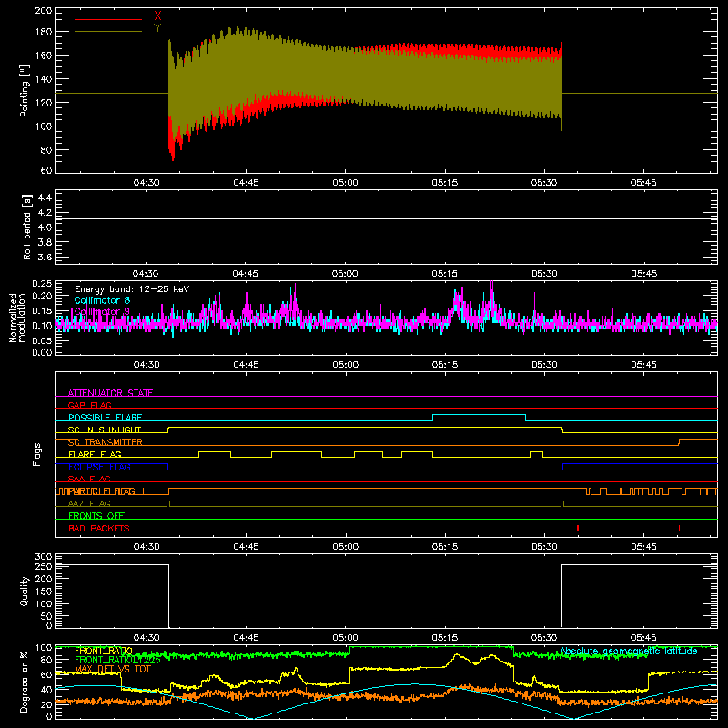The image size is (728, 728).
Task: Click the POSSIBLE_FLARE flag label
Action: pos(105,418)
